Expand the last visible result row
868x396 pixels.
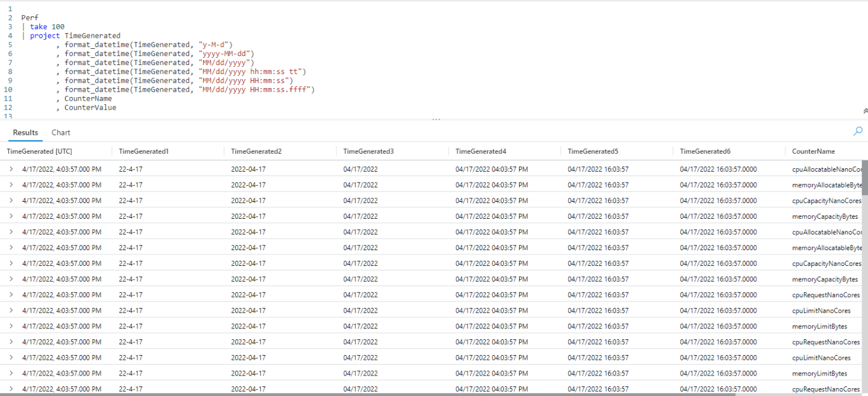[11, 389]
